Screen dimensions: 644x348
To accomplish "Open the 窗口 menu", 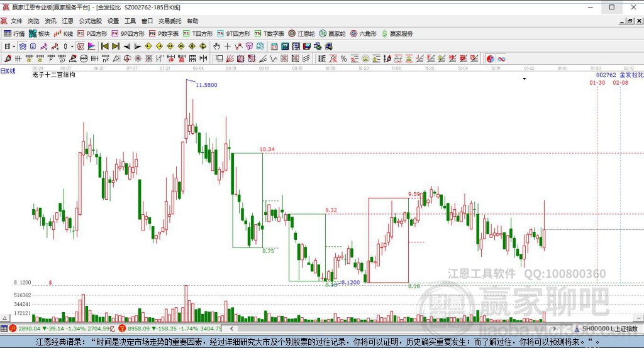I will coord(147,21).
